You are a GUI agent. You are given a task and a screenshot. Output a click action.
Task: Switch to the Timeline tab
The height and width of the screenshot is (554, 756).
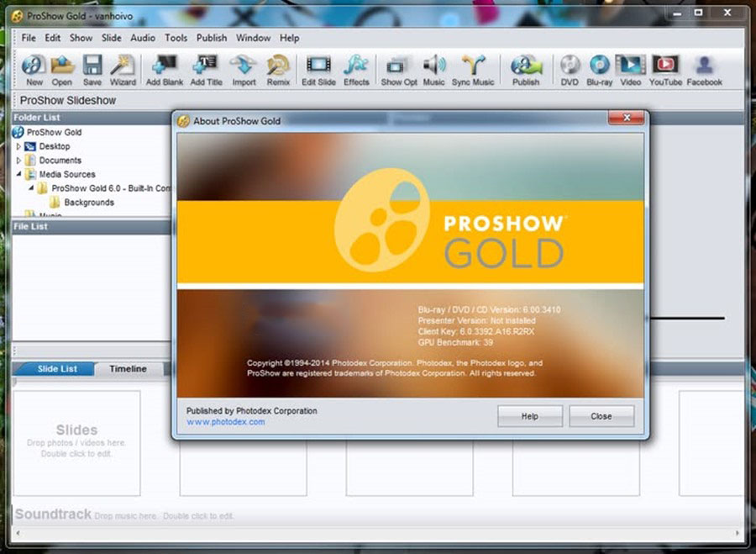coord(128,369)
